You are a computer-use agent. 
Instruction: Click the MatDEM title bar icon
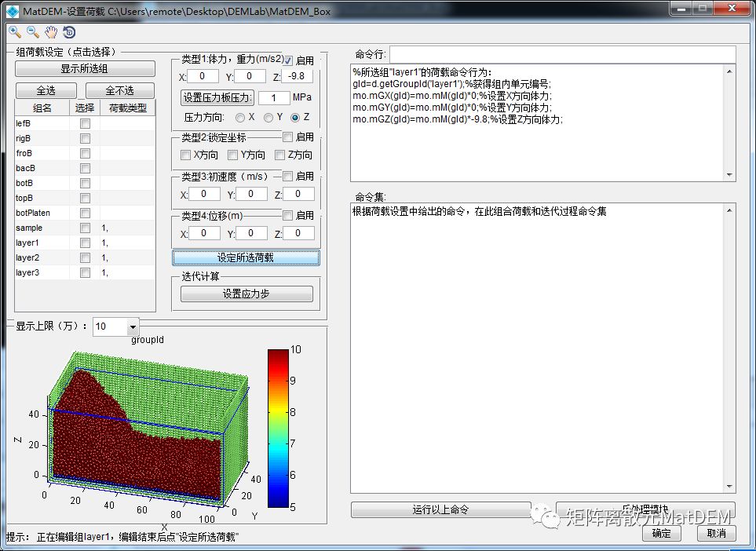pos(12,9)
